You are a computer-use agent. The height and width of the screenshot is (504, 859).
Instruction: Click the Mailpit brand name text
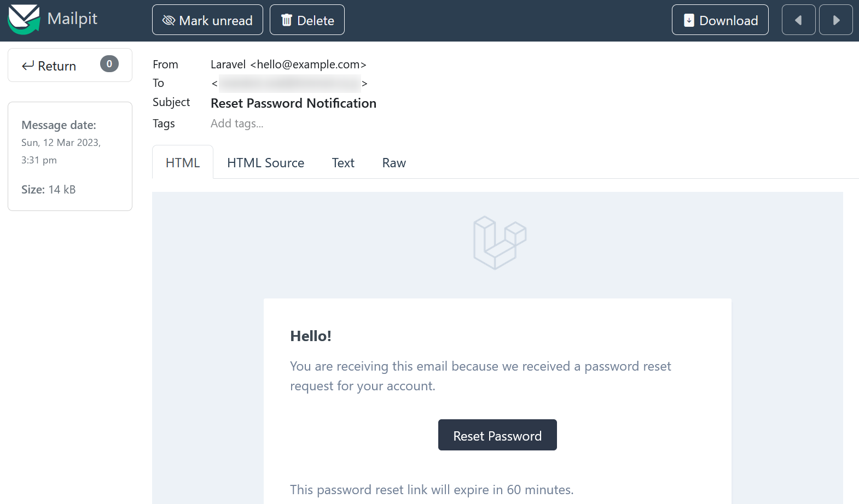(x=72, y=19)
